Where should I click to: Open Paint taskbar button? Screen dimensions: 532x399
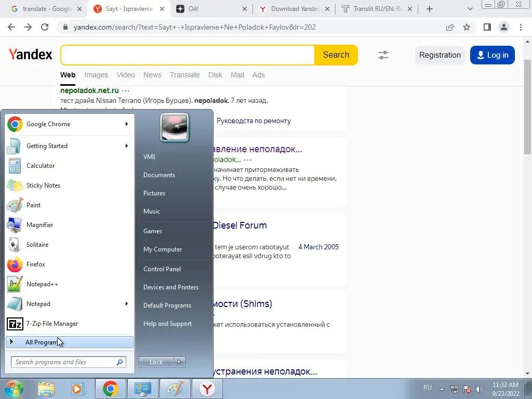tap(175, 389)
